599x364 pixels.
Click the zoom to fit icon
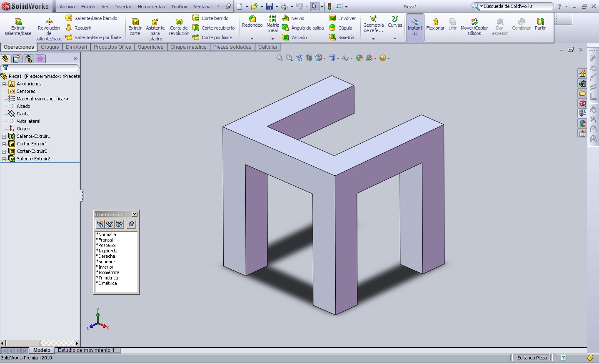coord(280,58)
